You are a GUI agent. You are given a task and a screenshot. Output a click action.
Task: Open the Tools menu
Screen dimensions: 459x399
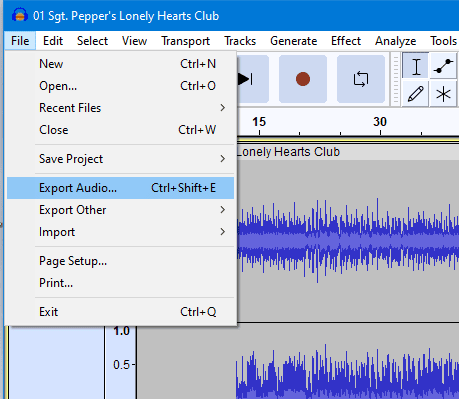click(443, 41)
